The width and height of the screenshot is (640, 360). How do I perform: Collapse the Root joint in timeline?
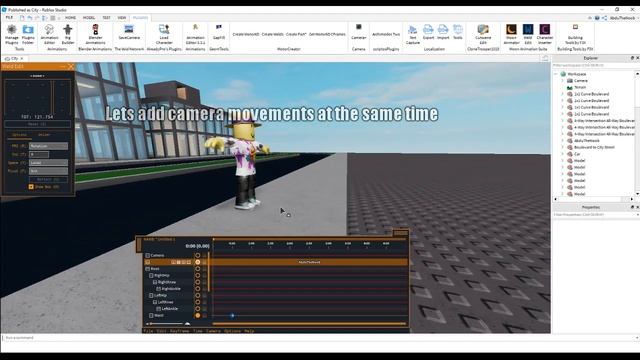[x=148, y=269]
